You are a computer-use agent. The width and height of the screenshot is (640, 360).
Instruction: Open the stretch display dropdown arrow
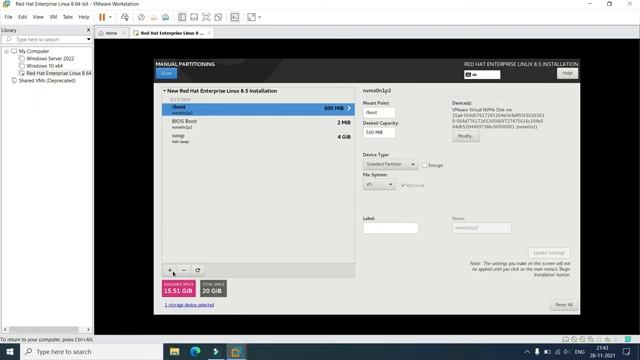pyautogui.click(x=260, y=17)
